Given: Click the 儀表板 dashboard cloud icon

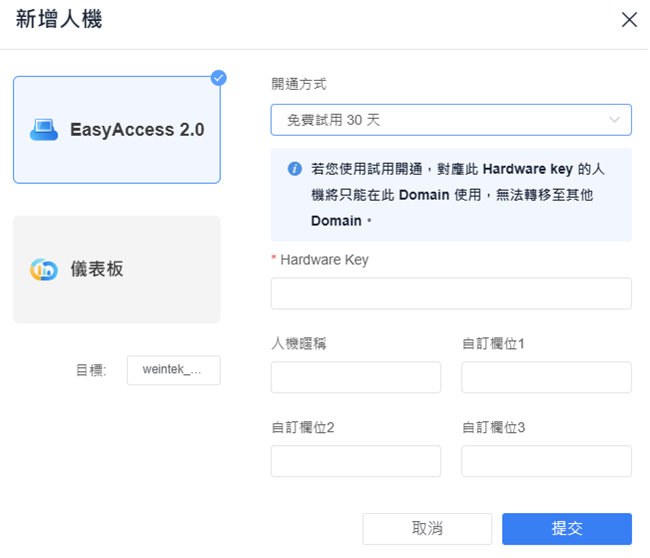Looking at the screenshot, I should click(44, 269).
